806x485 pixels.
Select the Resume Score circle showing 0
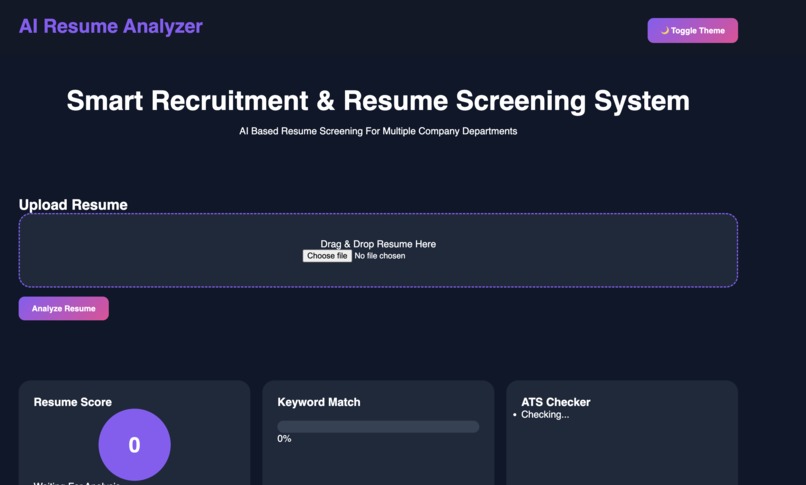click(135, 445)
